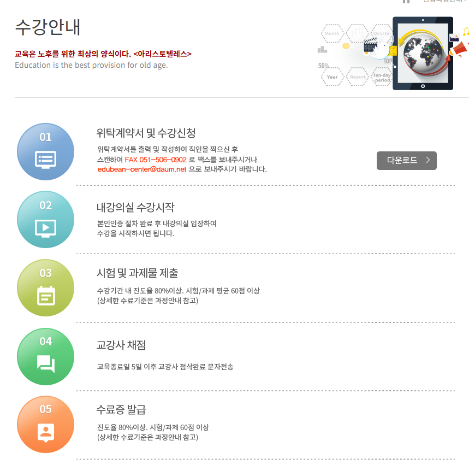Click the edubean-center@daum.net email address
Image resolution: width=469 pixels, height=476 pixels.
click(x=141, y=169)
